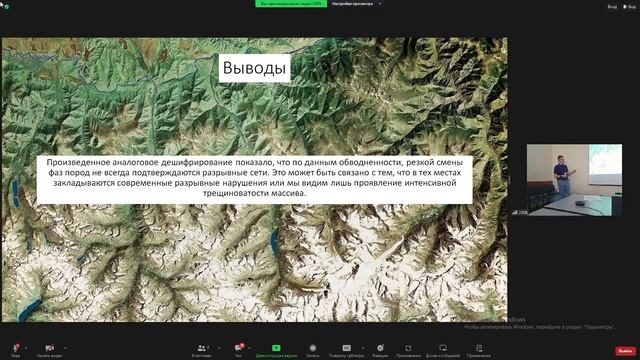This screenshot has width=640, height=360.
Task: Open the Chat panel
Action: 238,350
